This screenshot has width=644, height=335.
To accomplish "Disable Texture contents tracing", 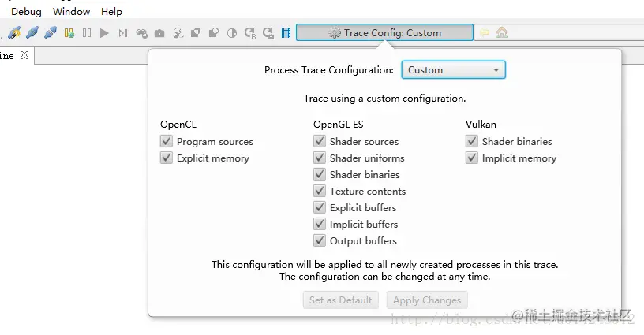I will coord(320,192).
